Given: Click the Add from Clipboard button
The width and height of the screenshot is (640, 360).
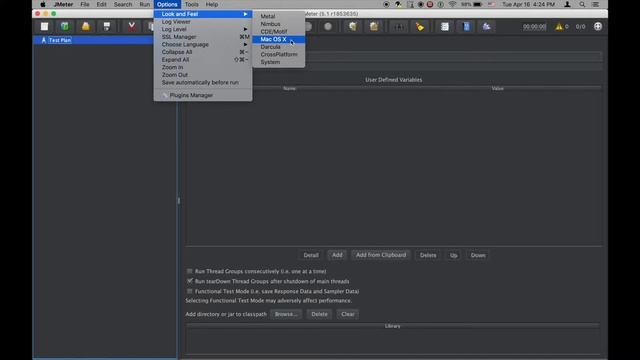Looking at the screenshot, I should [381, 255].
